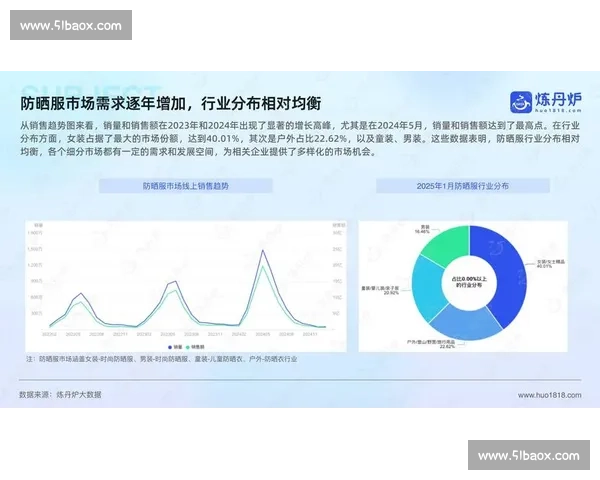Screen dimensions: 600x480
Task: Click the tallest peak on the line chart
Action: coord(263,251)
